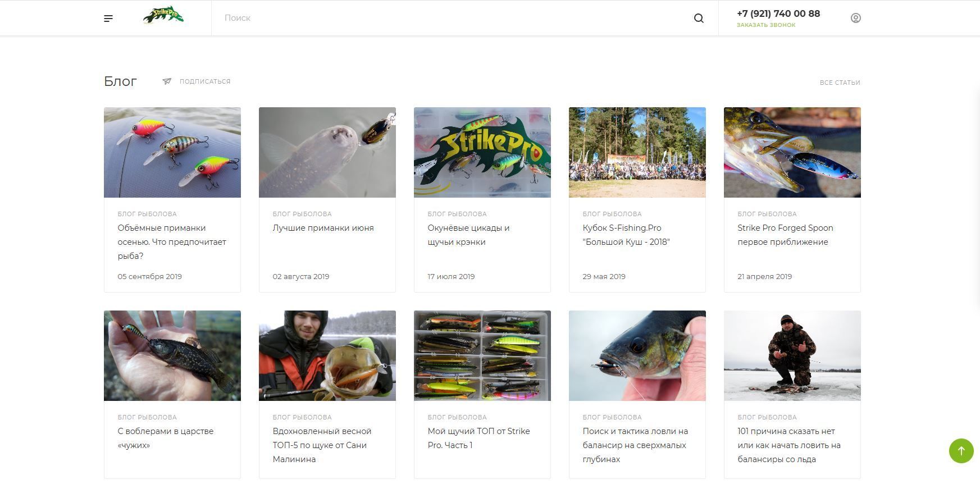Click the ice fisherman thumbnail

(x=792, y=356)
